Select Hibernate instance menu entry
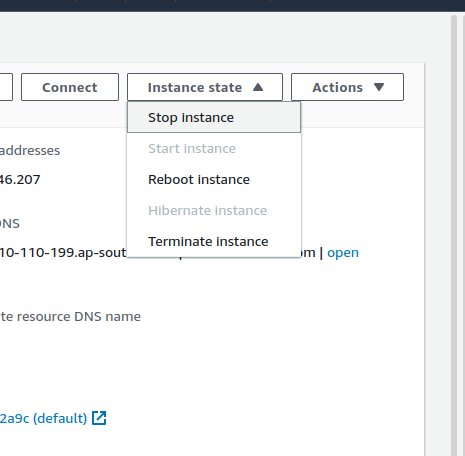The height and width of the screenshot is (456, 465). (214, 211)
